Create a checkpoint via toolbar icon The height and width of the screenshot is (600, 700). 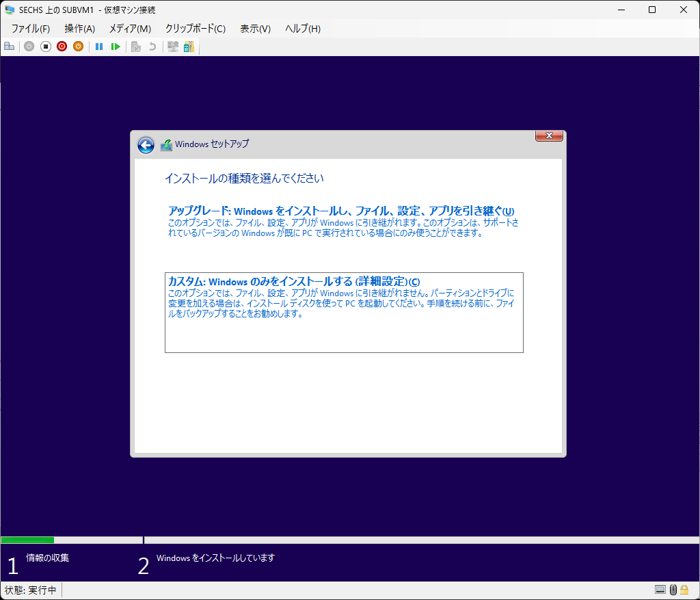(136, 47)
